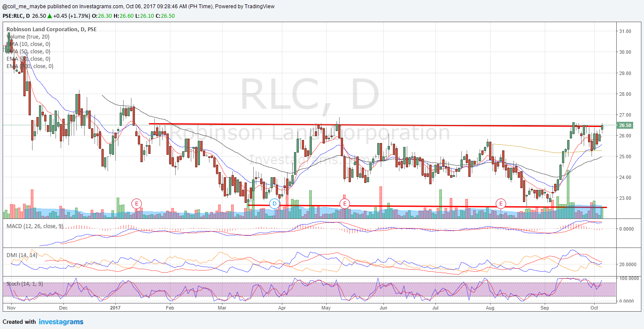This screenshot has width=644, height=329.
Task: Click the C:26.50 close price value
Action: (x=165, y=16)
